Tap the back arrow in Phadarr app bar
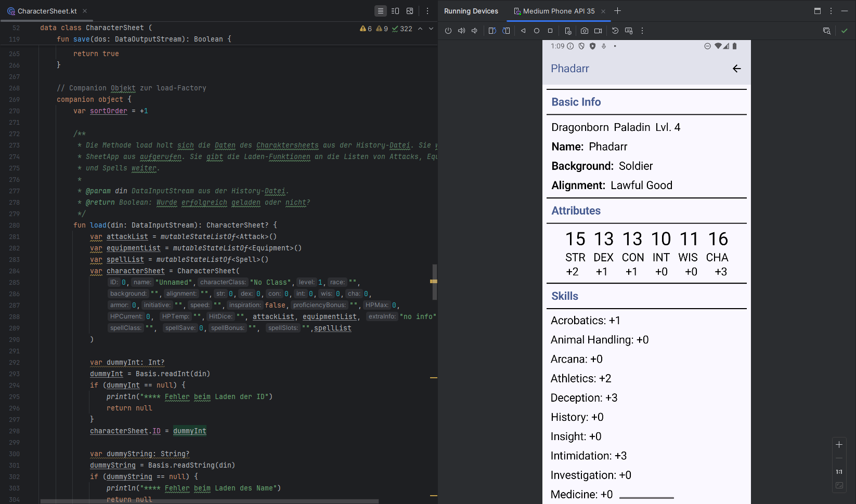Screen dimensions: 856x504 [x=736, y=69]
